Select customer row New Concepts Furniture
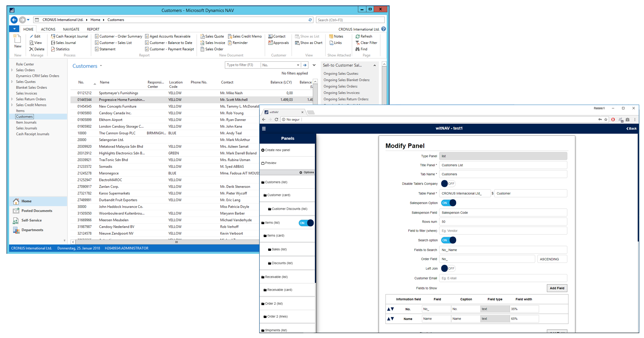Viewport: 644px width, 338px height. pyautogui.click(x=118, y=106)
